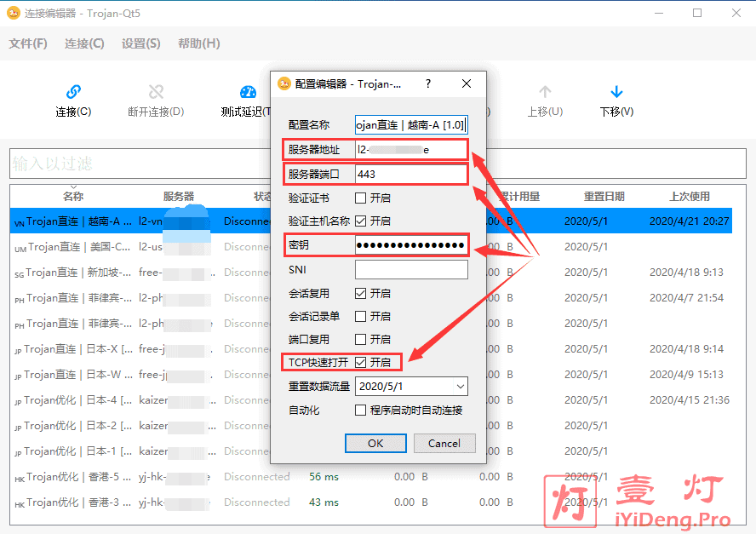This screenshot has height=534, width=756.
Task: Pick the JP flag icon on the 日本-1 row
Action: (x=18, y=453)
